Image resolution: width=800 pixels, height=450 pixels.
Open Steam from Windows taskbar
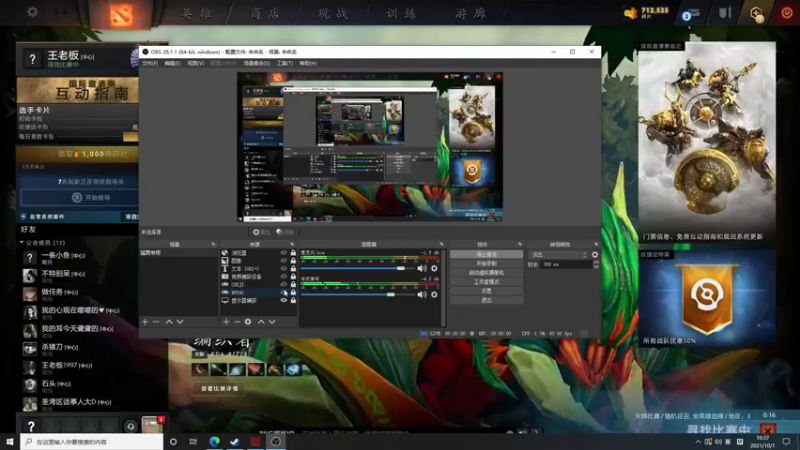point(235,442)
